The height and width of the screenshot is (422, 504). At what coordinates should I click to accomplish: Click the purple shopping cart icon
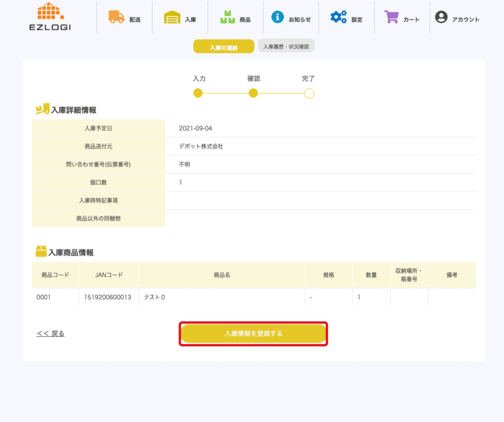(x=391, y=17)
